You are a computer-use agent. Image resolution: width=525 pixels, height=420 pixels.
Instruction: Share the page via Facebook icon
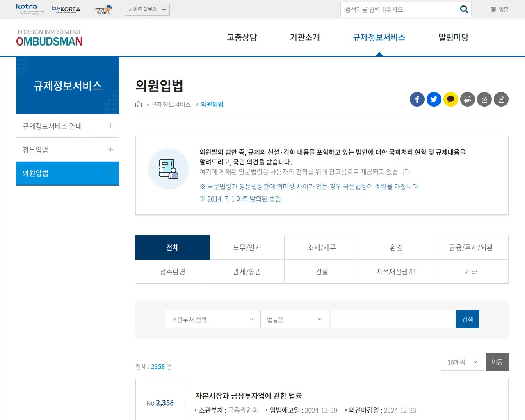[417, 99]
